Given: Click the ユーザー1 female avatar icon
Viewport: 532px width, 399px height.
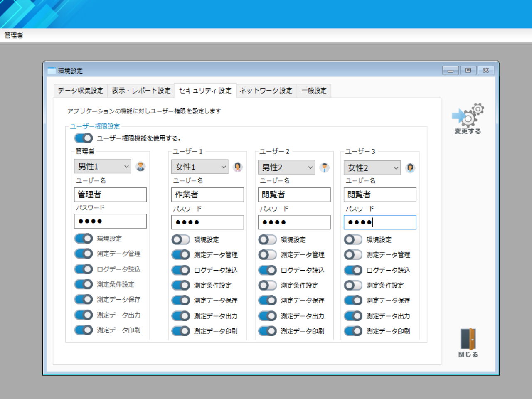Looking at the screenshot, I should pos(238,167).
